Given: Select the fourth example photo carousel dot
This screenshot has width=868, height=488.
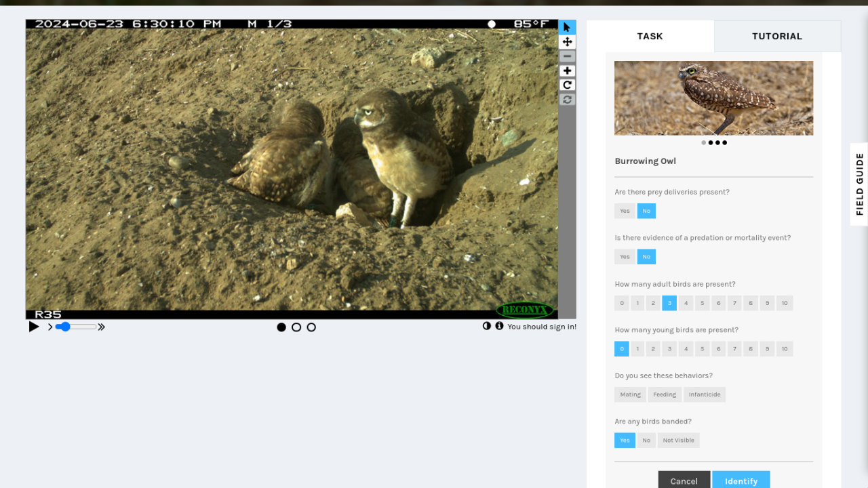Looking at the screenshot, I should coord(725,143).
